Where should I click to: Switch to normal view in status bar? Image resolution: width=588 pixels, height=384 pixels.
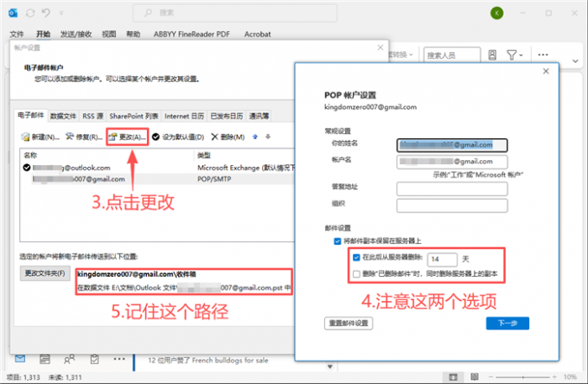click(x=453, y=377)
